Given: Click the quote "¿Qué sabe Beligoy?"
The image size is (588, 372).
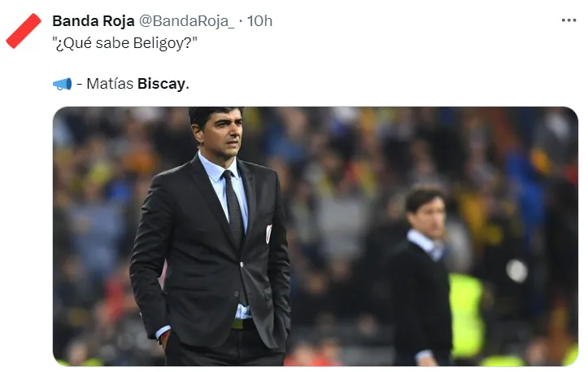Looking at the screenshot, I should click(124, 43).
